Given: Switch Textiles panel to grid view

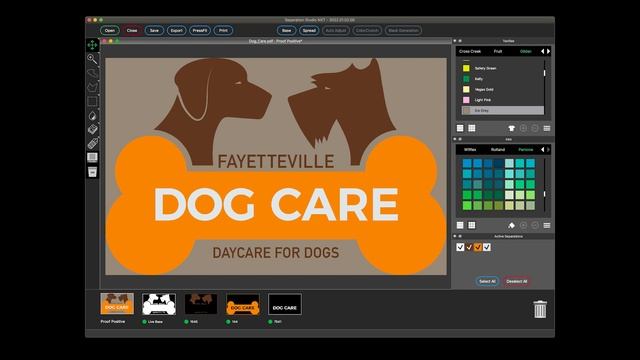Looking at the screenshot, I should [471, 128].
